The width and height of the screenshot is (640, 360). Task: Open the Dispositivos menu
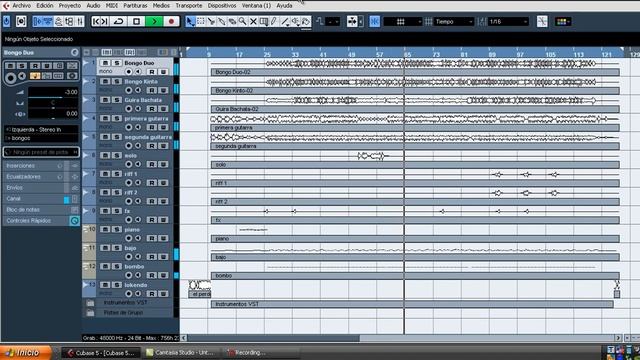pos(222,6)
